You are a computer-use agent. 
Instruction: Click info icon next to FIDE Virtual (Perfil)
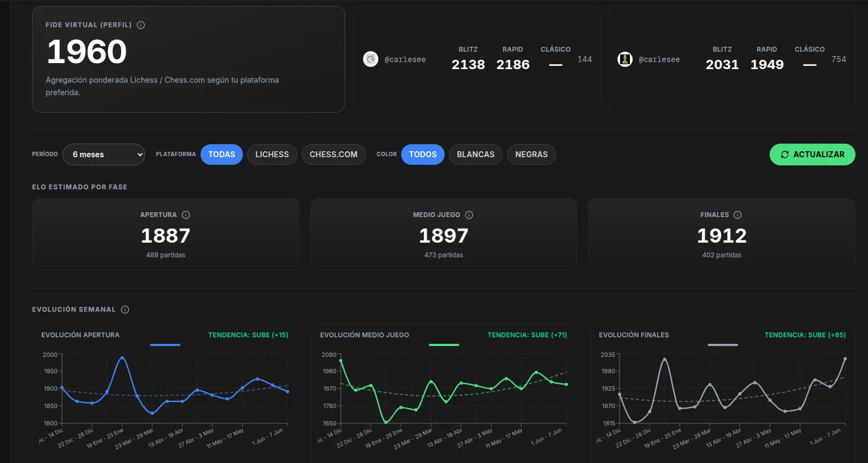tap(141, 25)
